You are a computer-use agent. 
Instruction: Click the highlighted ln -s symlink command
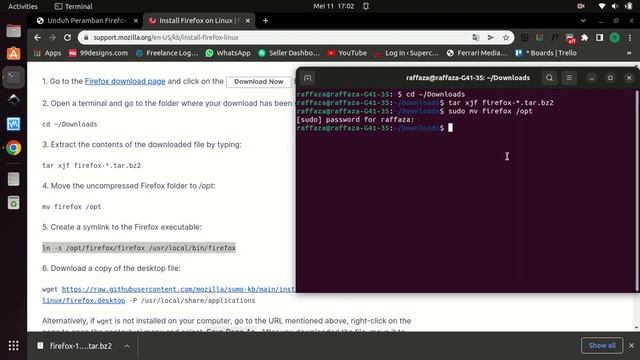pyautogui.click(x=139, y=248)
